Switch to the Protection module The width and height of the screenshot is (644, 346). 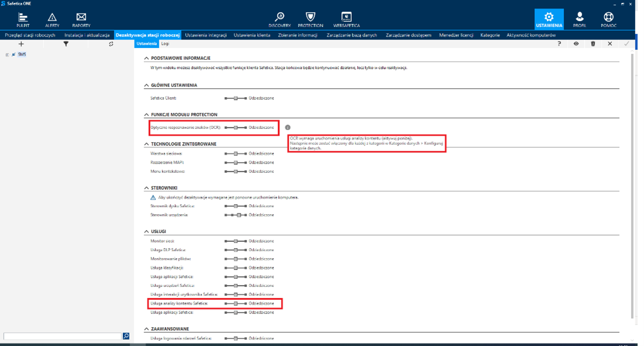pos(310,20)
